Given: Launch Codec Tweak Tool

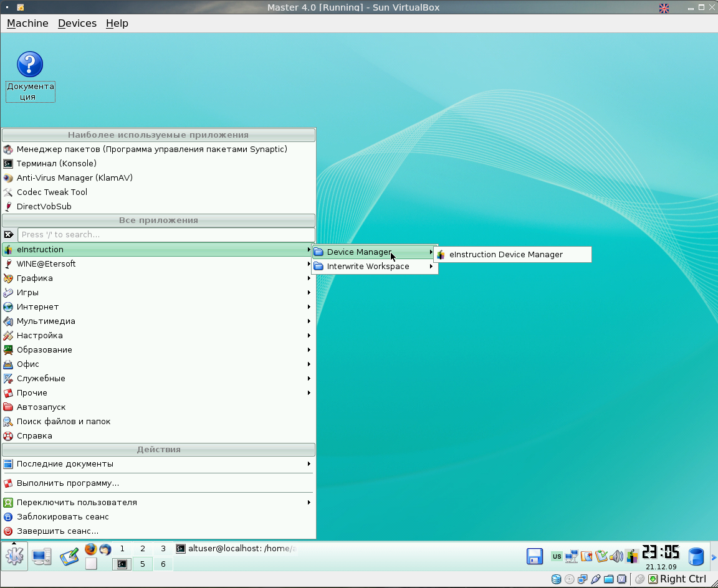Looking at the screenshot, I should [x=158, y=192].
